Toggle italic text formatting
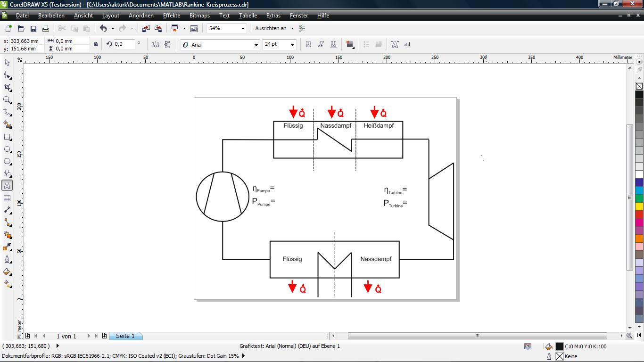This screenshot has height=362, width=644. [321, 44]
